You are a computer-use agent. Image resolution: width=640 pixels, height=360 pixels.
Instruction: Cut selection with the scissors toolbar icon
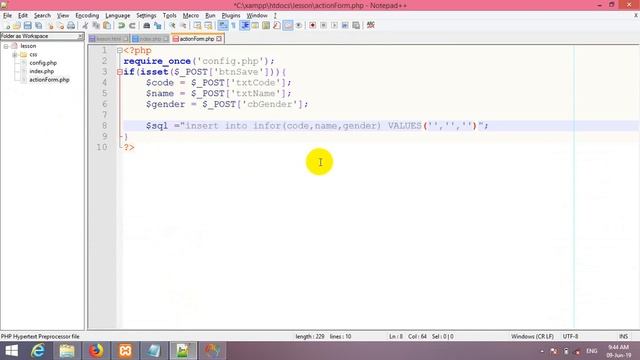[85, 25]
